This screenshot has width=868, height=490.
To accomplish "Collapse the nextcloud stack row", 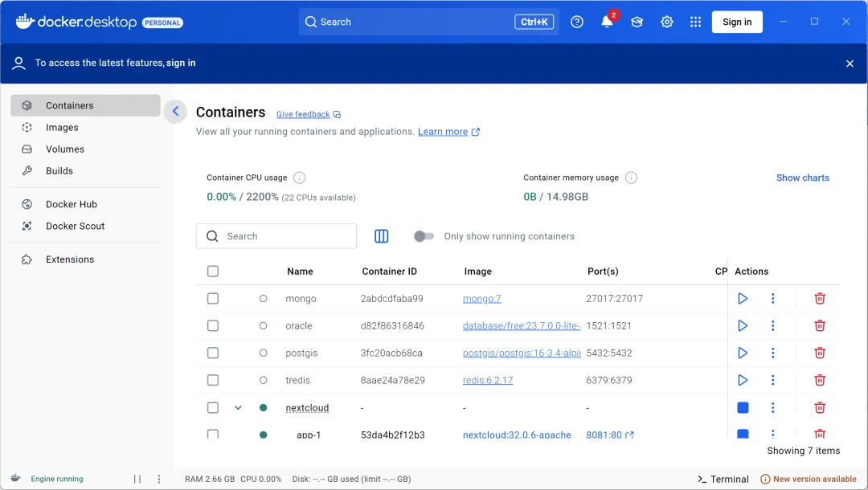I will tap(238, 407).
